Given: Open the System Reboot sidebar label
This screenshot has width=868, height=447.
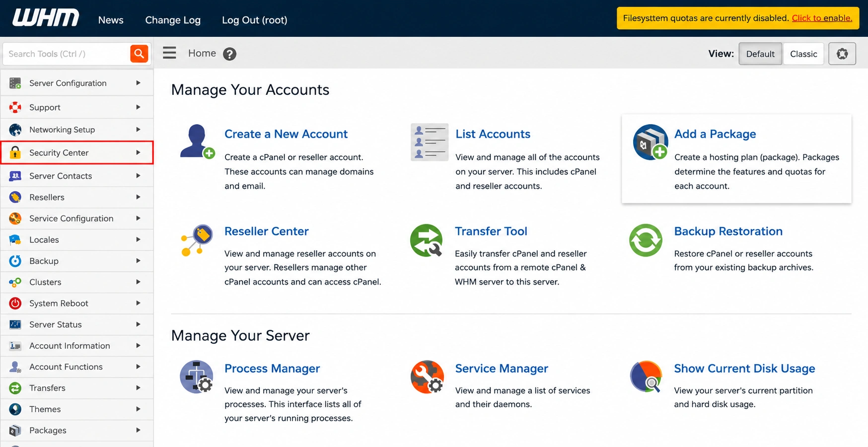Looking at the screenshot, I should point(59,303).
